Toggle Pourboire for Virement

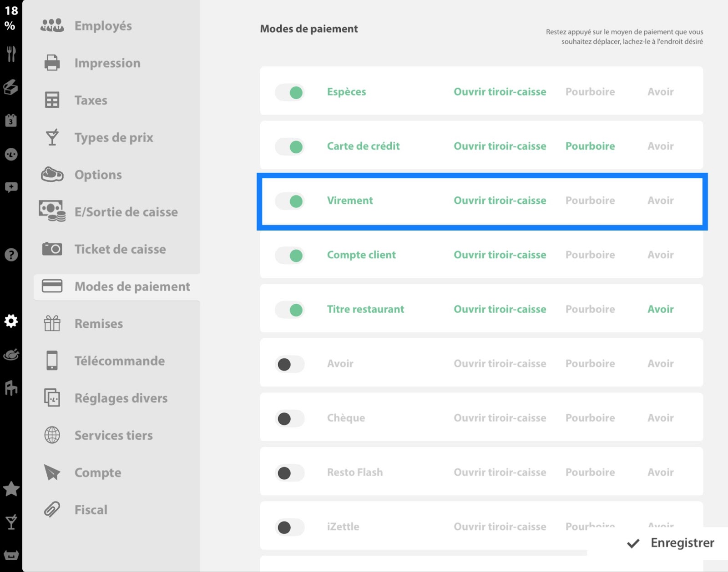point(590,201)
